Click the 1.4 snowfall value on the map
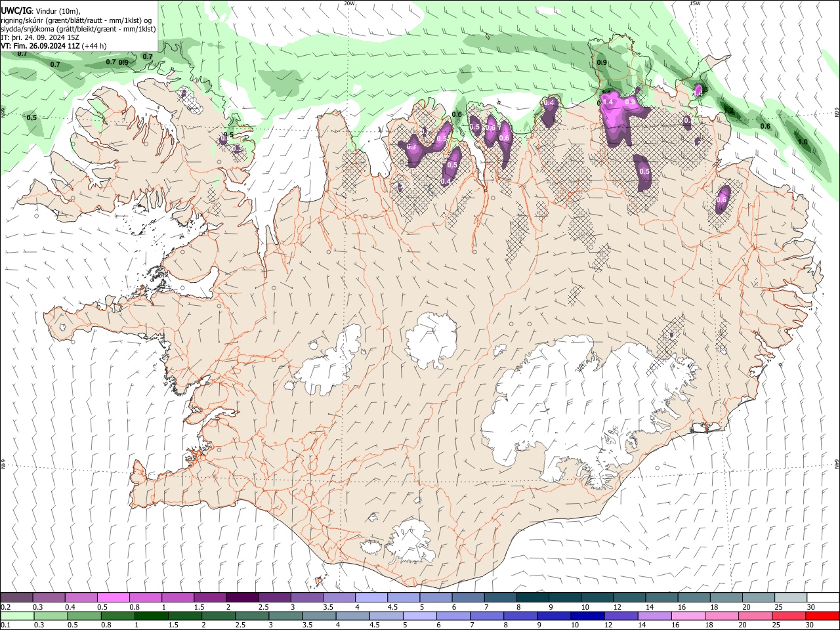Viewport: 840px width, 630px height. (608, 102)
